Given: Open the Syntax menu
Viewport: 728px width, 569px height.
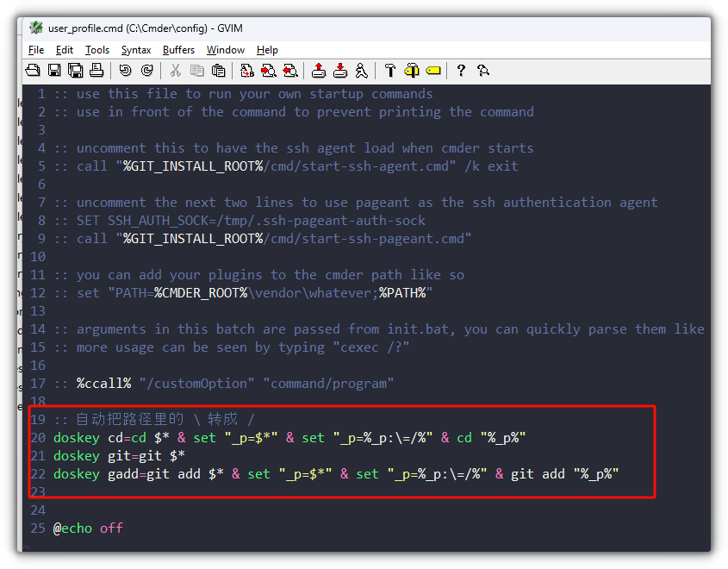Looking at the screenshot, I should click(x=135, y=49).
